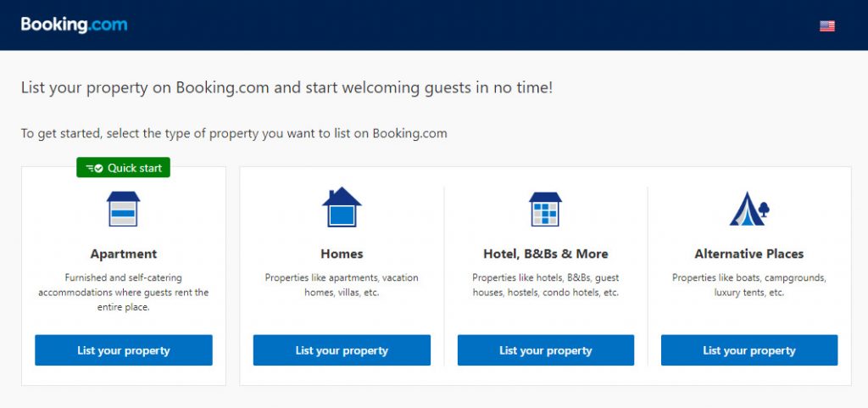Click the Booking.com logo

point(74,25)
